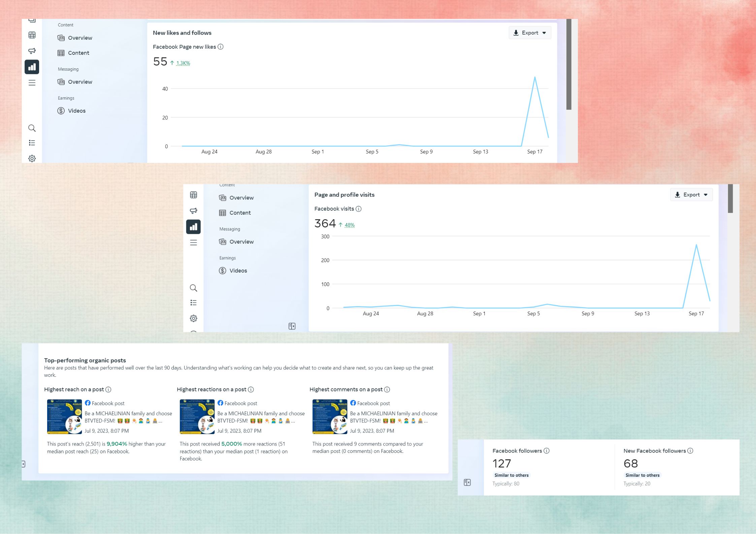Click the search magnifier icon in top sidebar
The height and width of the screenshot is (534, 756).
click(x=32, y=128)
